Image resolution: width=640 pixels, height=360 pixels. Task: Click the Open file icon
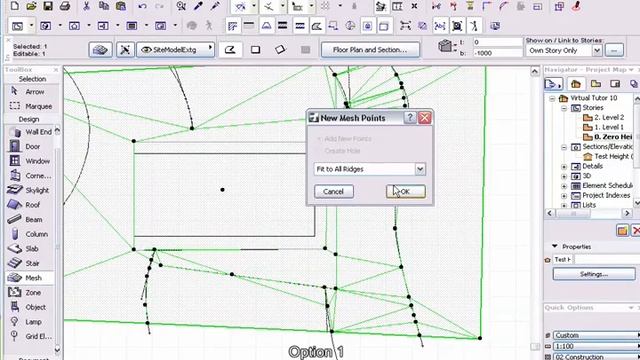pyautogui.click(x=31, y=6)
